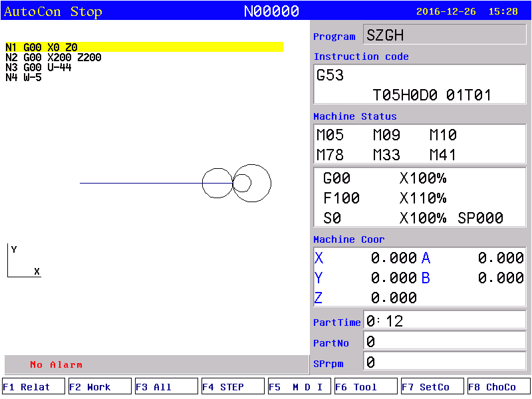Click program line N4 W-5
Screen dimensions: 532x399
tap(23, 77)
